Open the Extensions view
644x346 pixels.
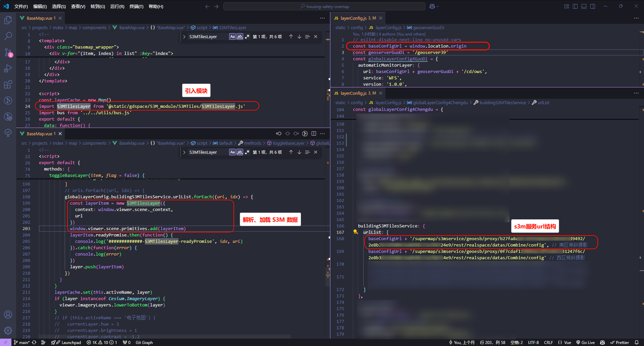(8, 84)
